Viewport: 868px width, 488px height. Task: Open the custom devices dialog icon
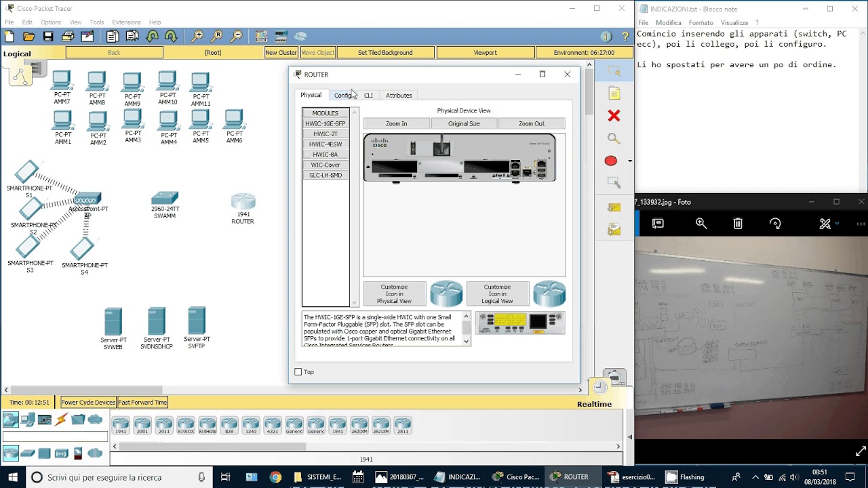click(x=281, y=37)
